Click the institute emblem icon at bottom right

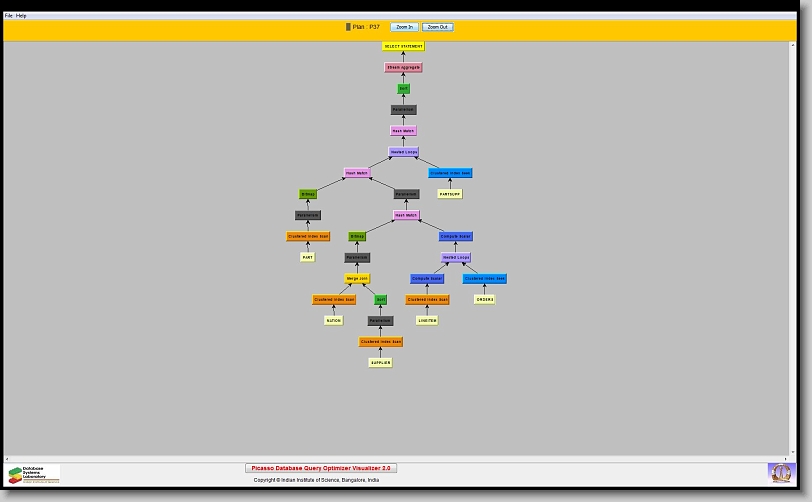pyautogui.click(x=779, y=472)
